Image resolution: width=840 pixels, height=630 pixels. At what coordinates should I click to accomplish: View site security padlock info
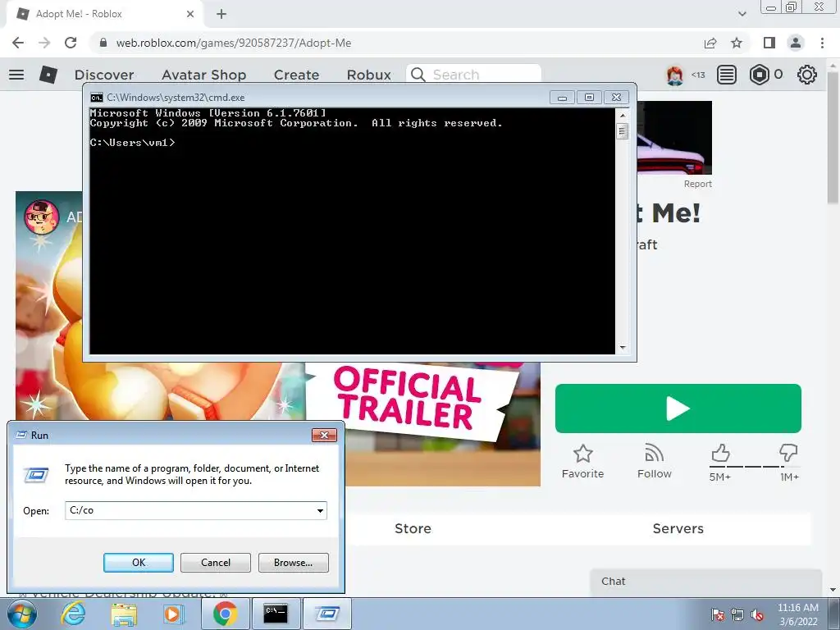coord(103,43)
